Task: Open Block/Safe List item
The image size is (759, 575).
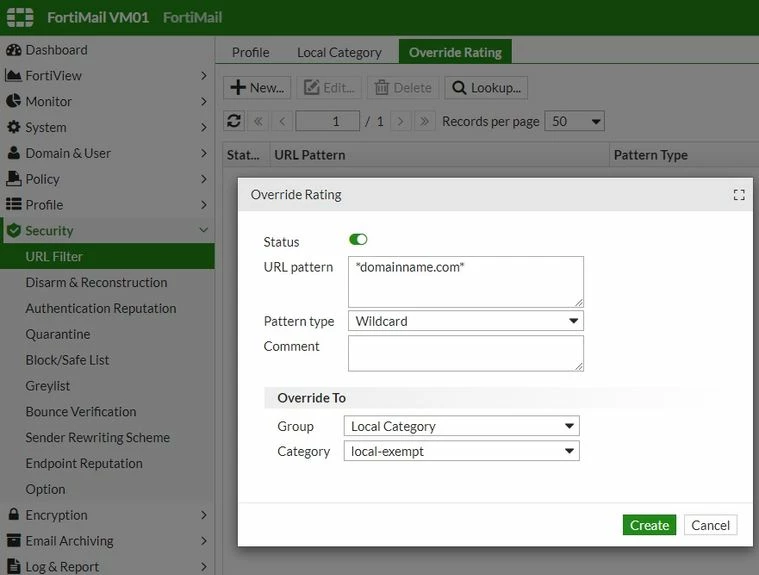Action: [x=67, y=360]
